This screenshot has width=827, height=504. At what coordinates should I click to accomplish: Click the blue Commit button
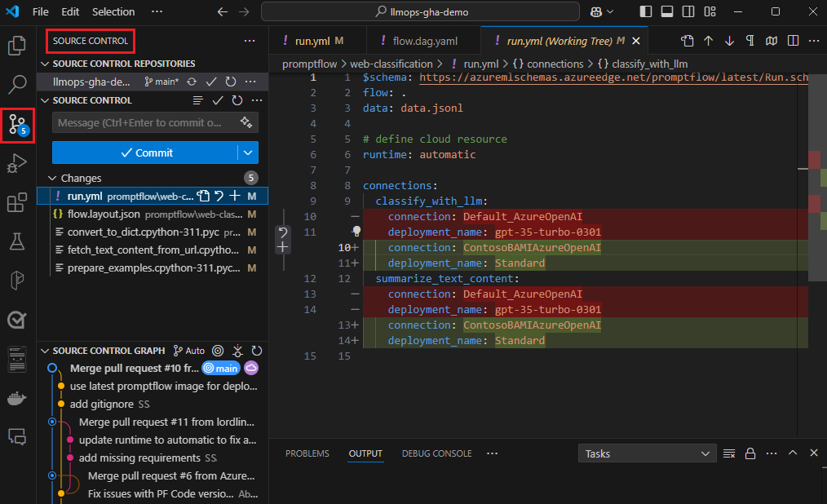tap(145, 153)
